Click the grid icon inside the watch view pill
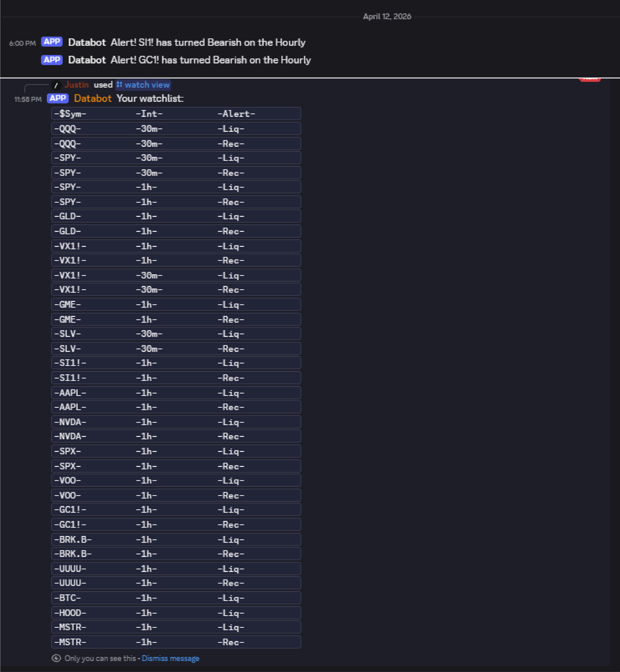Image resolution: width=620 pixels, height=672 pixels. pos(120,85)
